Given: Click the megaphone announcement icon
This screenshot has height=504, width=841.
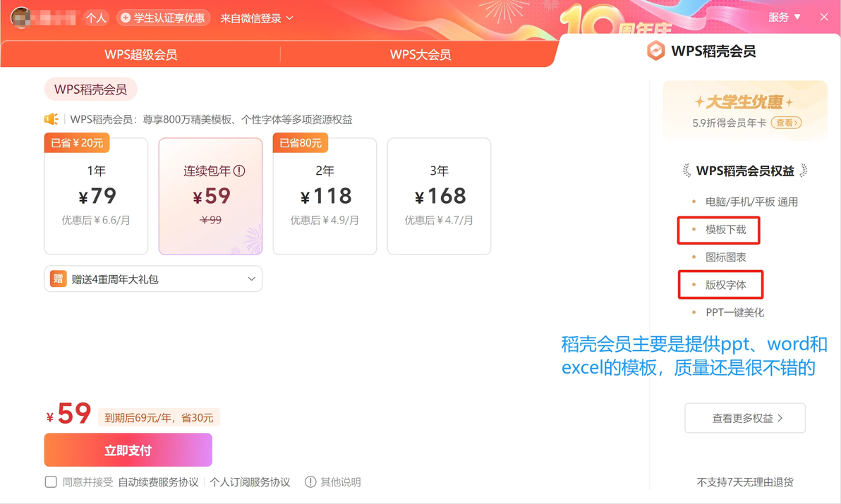Looking at the screenshot, I should [x=52, y=119].
